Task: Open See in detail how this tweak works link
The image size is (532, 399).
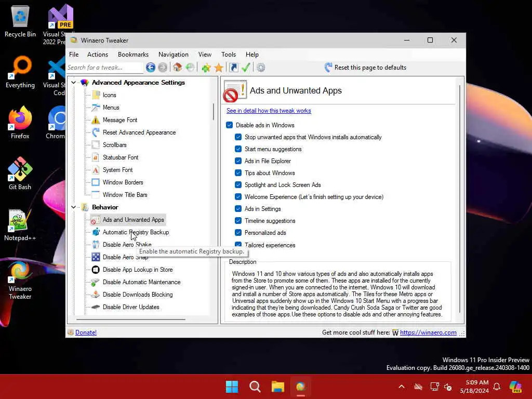Action: click(269, 111)
